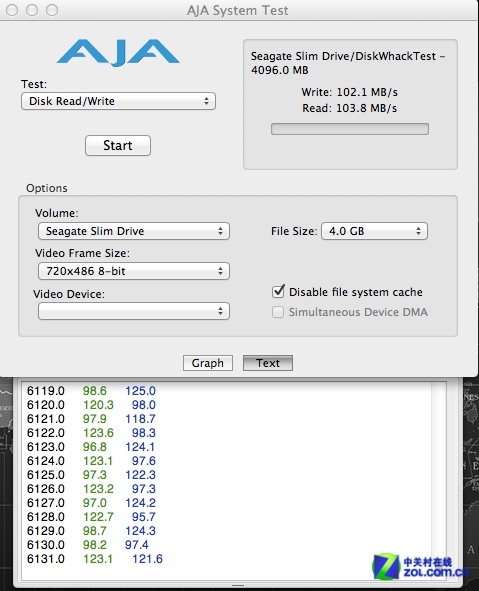This screenshot has width=479, height=591.
Task: Select the row 6126.0 in results
Action: point(91,488)
